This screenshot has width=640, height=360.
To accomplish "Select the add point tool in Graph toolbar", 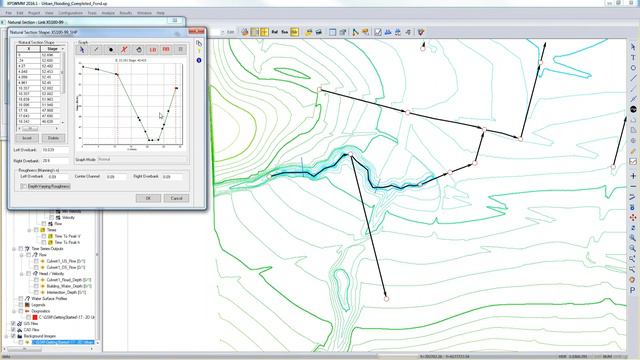I will click(110, 50).
